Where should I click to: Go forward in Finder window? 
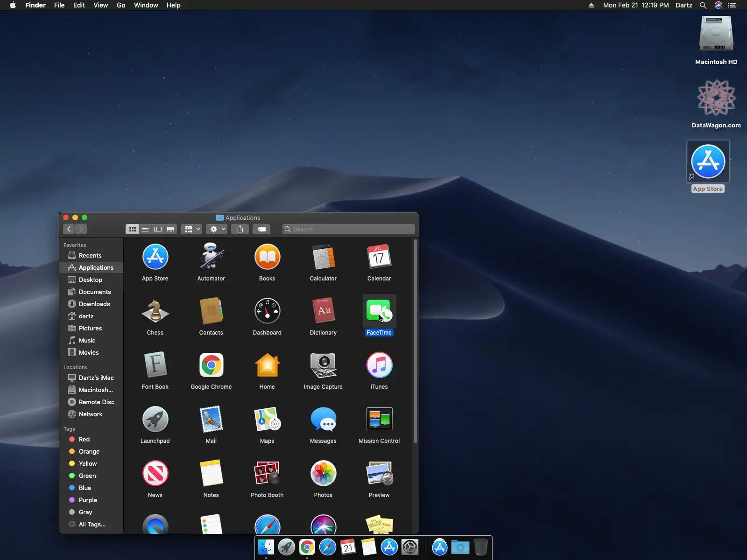[81, 229]
